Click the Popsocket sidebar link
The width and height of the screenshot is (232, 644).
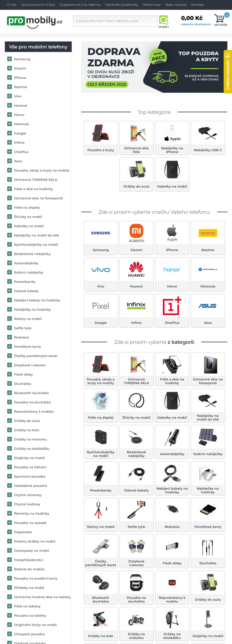(x=23, y=532)
